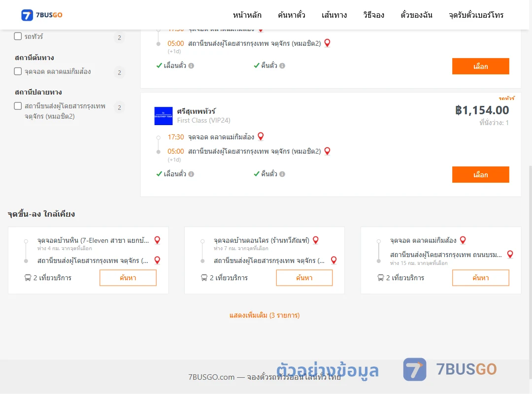This screenshot has height=394, width=532.
Task: Open map pin for 05:00 Mo Chit 2 in top trip
Action: tap(328, 43)
